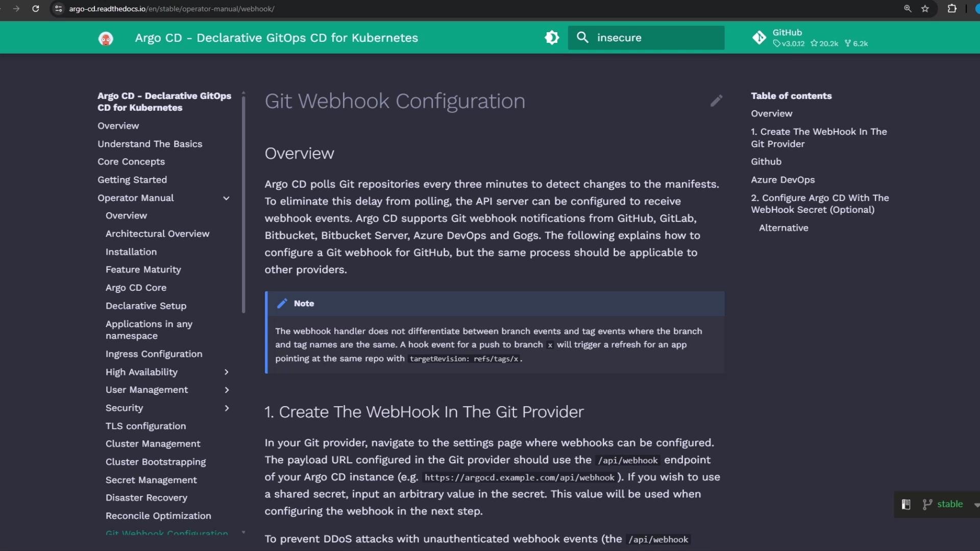Jump to Github section in TOC
The image size is (980, 551).
tap(766, 162)
